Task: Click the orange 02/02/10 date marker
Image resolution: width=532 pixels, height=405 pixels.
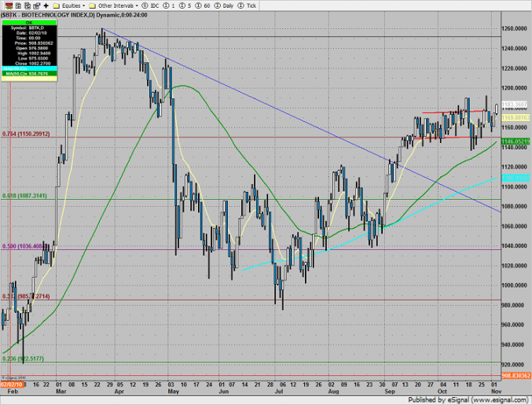Action: click(x=12, y=385)
